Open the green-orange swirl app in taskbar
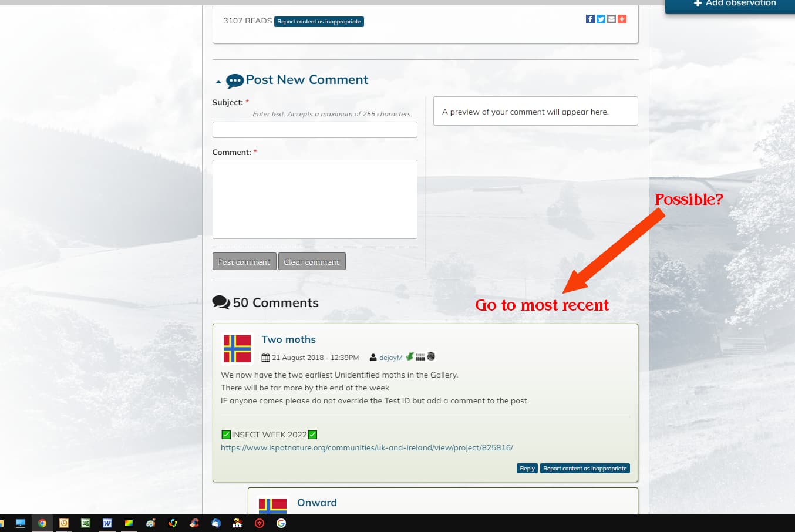This screenshot has width=795, height=532. (x=173, y=523)
